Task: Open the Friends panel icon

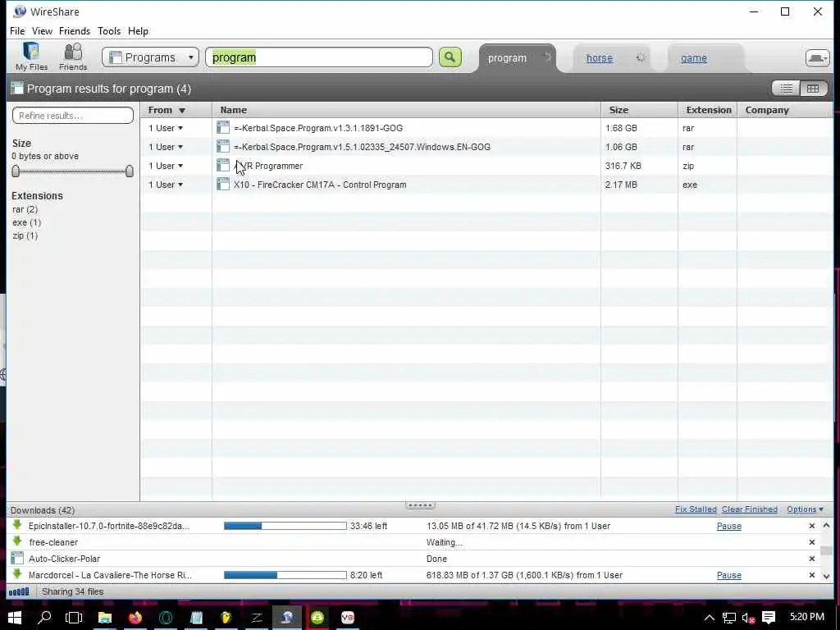Action: pyautogui.click(x=73, y=57)
